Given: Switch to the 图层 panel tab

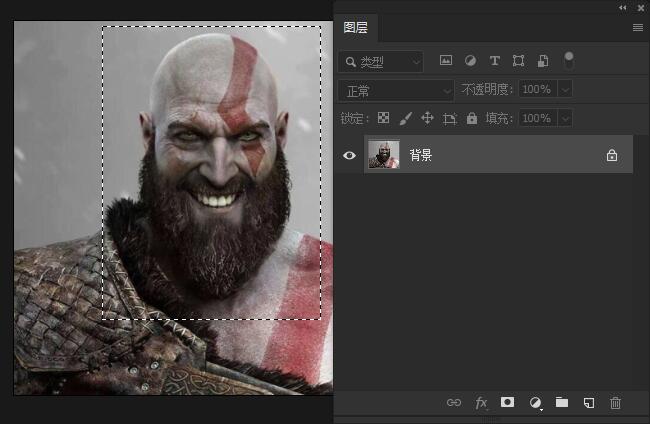Looking at the screenshot, I should pyautogui.click(x=356, y=27).
